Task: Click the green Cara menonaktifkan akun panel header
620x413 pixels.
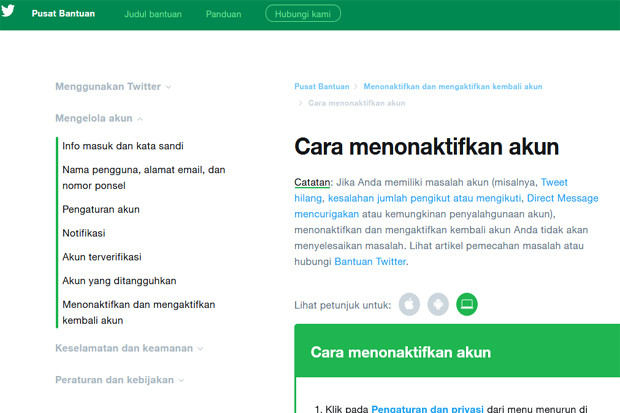Action: (457, 350)
